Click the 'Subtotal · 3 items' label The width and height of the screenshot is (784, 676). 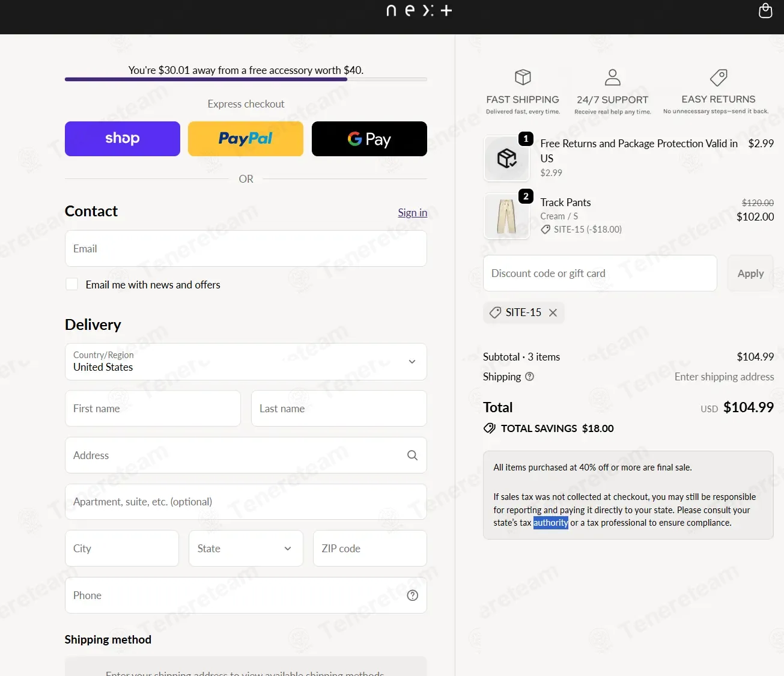(521, 357)
